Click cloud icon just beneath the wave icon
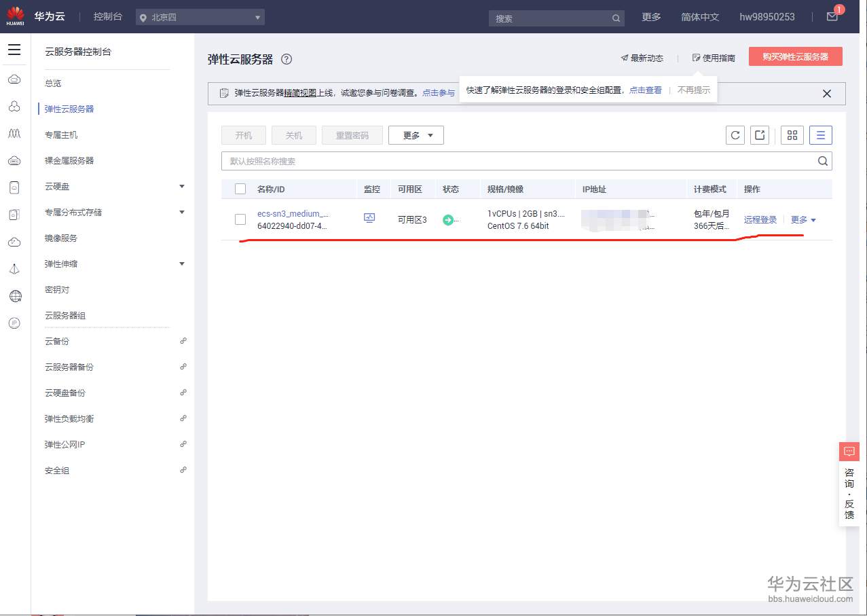 pyautogui.click(x=14, y=161)
